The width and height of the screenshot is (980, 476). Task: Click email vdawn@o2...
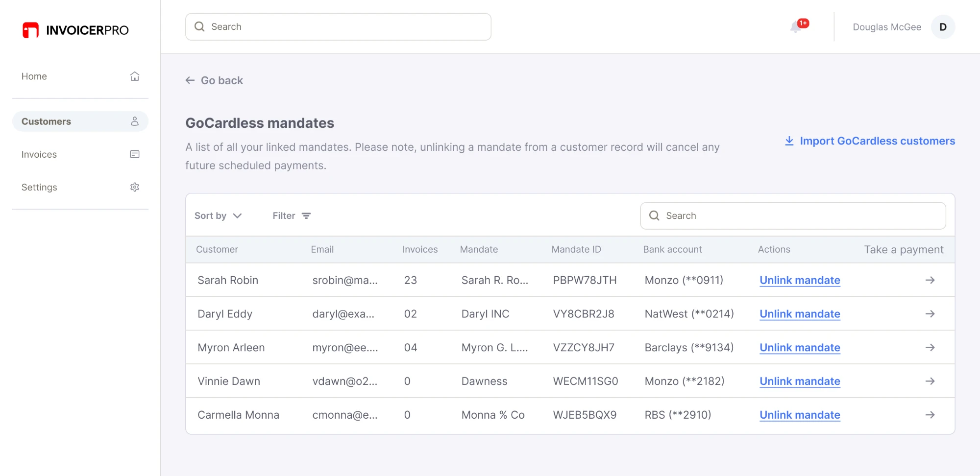(x=345, y=381)
